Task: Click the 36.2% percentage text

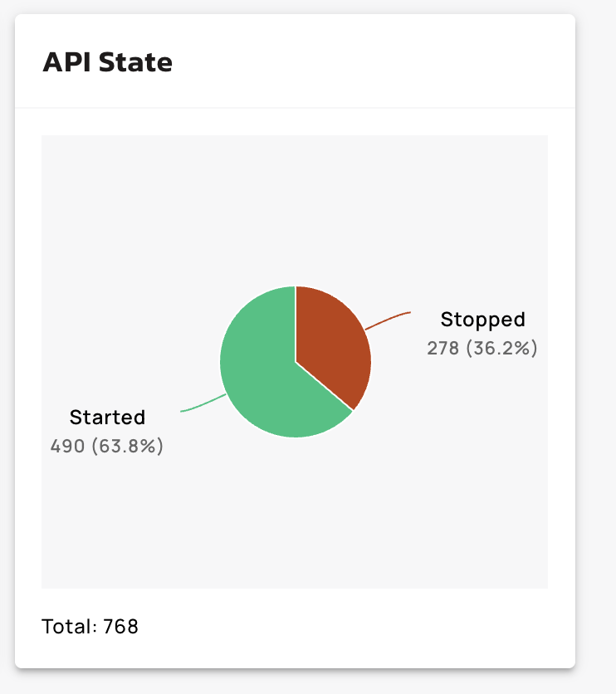Action: click(502, 349)
